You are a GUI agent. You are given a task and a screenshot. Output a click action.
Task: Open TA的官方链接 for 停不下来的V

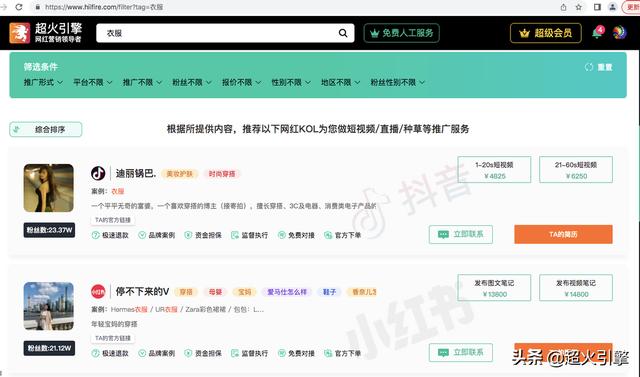coord(113,338)
